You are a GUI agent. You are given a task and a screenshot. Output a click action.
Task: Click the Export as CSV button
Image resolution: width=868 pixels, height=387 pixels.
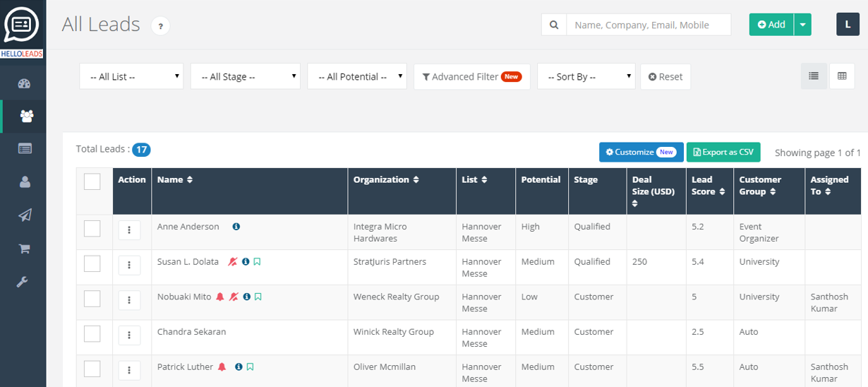723,152
